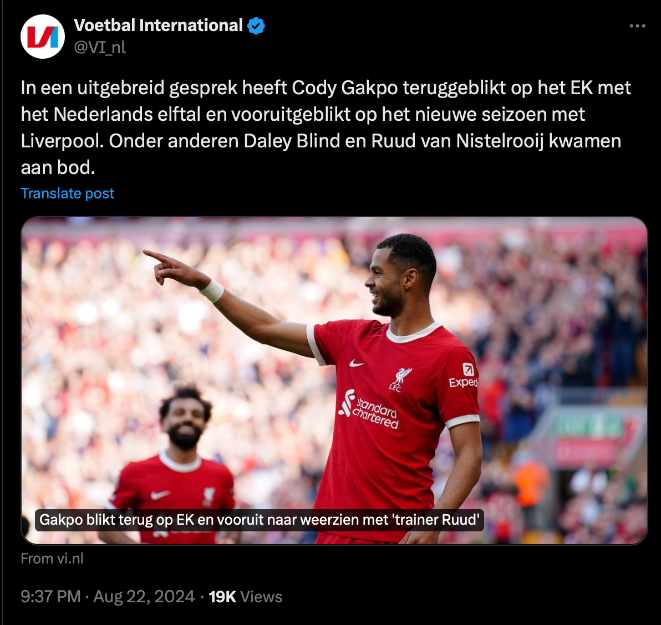
Task: Click the Aug 22, 2024 date
Action: click(144, 597)
